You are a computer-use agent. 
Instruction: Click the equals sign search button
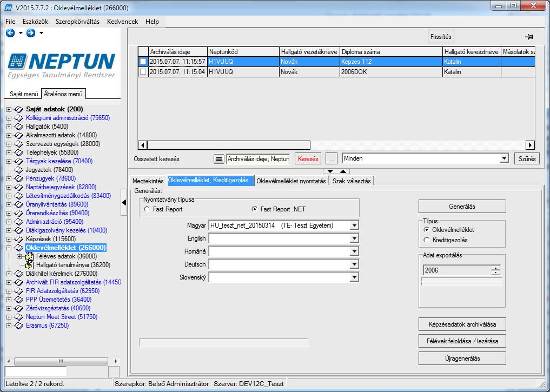point(218,159)
